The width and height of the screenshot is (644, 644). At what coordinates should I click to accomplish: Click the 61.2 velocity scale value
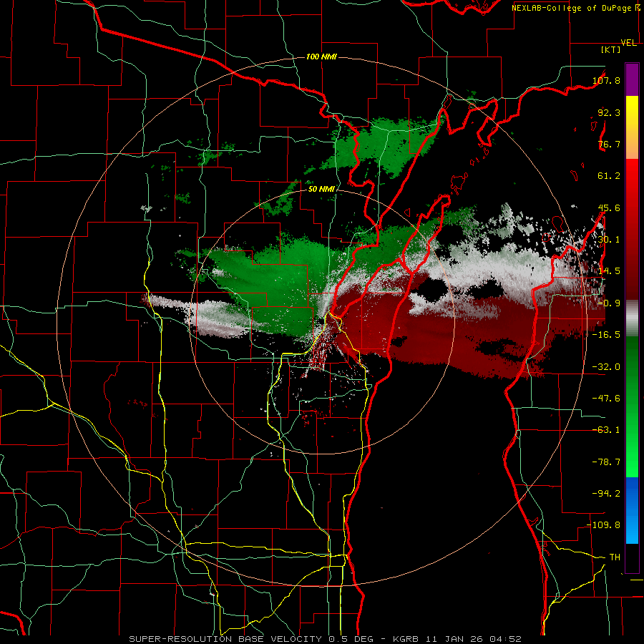pyautogui.click(x=609, y=176)
